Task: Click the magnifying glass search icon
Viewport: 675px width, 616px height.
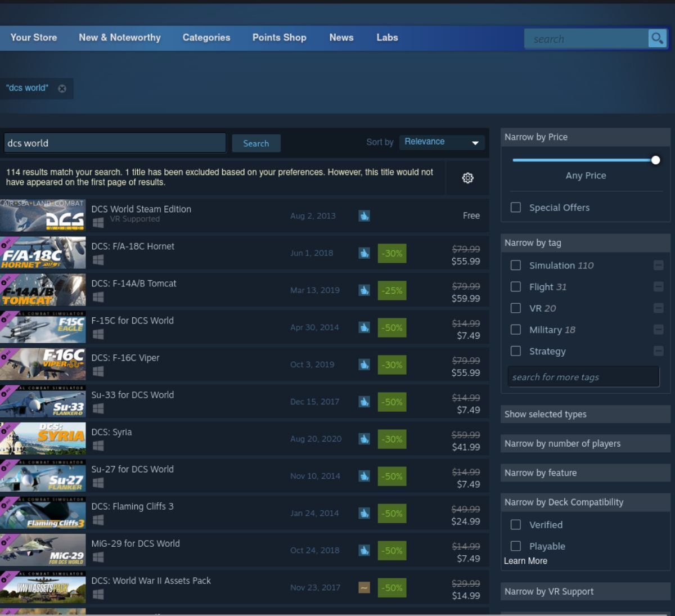Action: coord(656,38)
